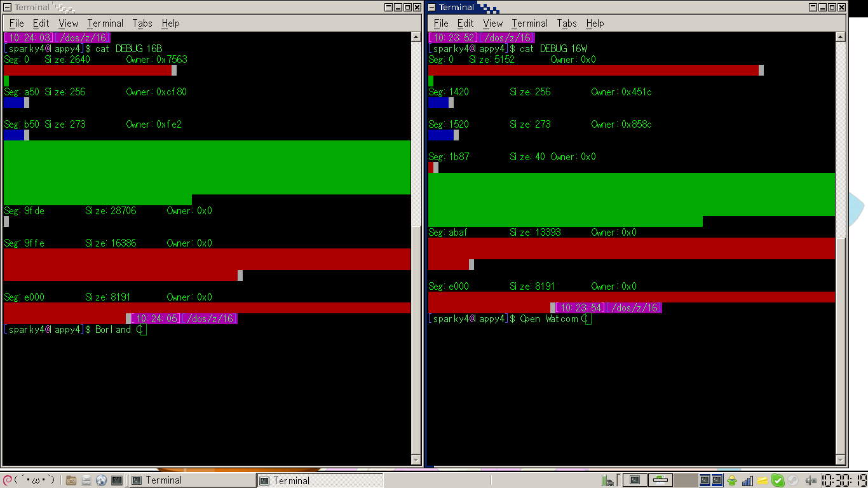868x488 pixels.
Task: Open Tabs menu in left Terminal
Action: click(142, 24)
